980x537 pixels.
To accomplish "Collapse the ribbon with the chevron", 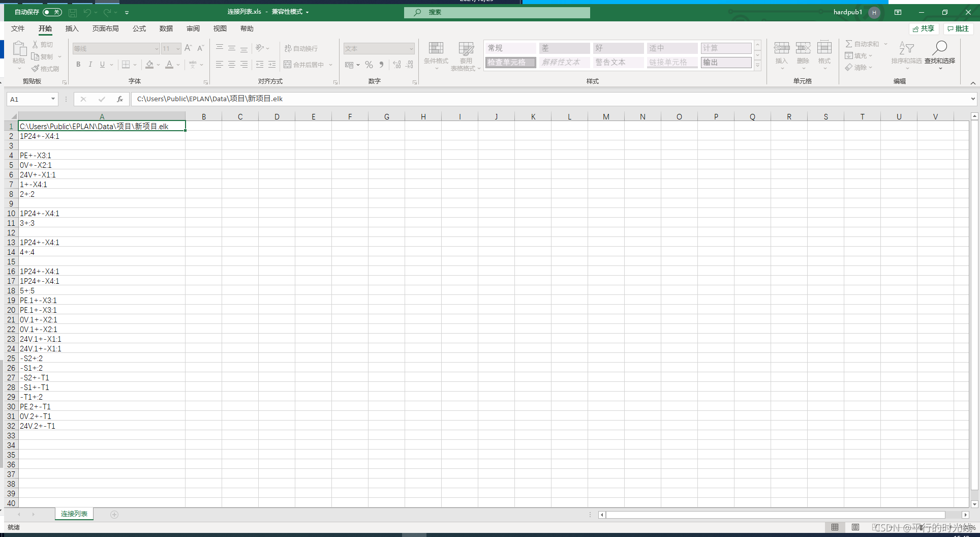I will click(973, 83).
